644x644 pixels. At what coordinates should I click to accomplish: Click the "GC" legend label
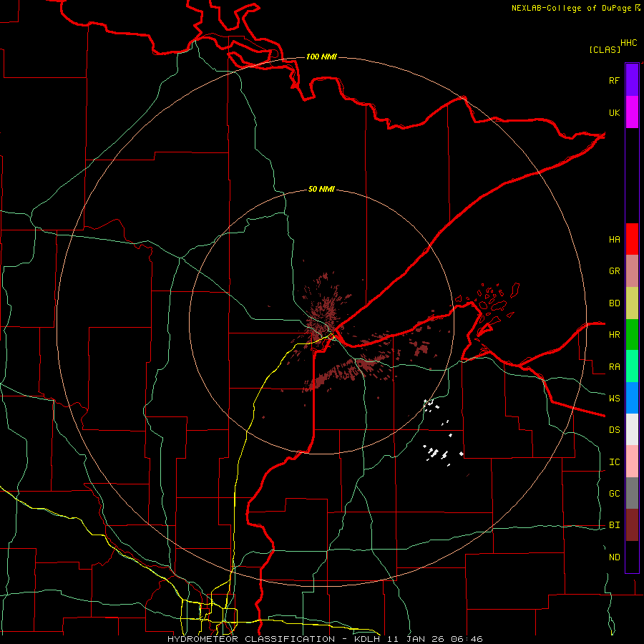pos(614,493)
